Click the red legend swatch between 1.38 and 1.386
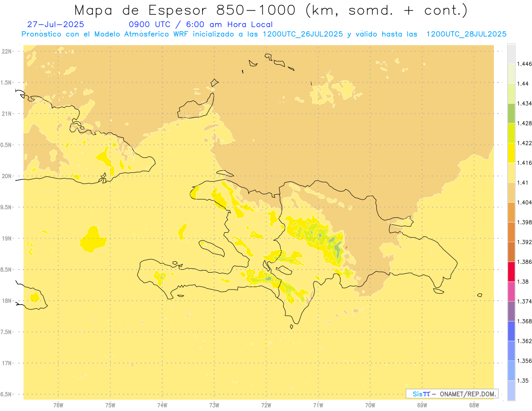Image resolution: width=532 pixels, height=411 pixels. (x=511, y=271)
